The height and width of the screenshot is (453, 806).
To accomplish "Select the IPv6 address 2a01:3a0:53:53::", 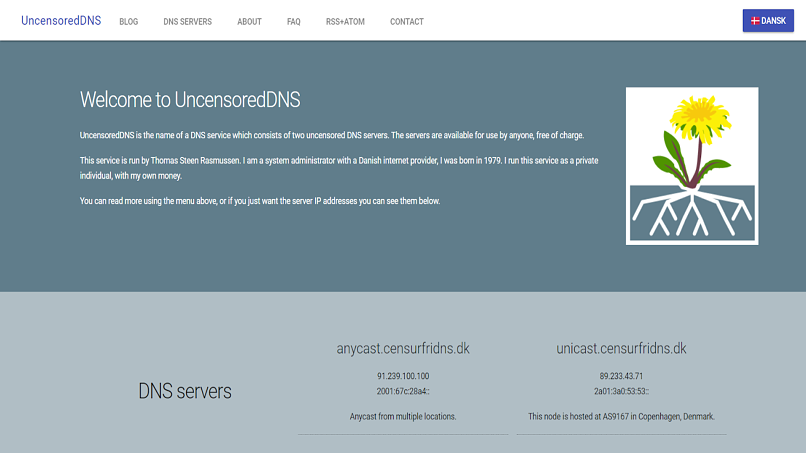I will (x=621, y=391).
